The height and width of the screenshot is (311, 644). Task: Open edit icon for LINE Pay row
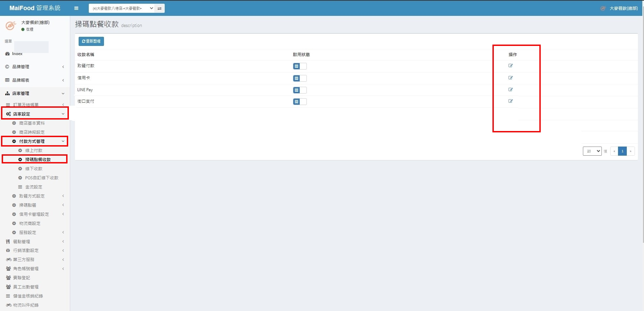click(510, 89)
